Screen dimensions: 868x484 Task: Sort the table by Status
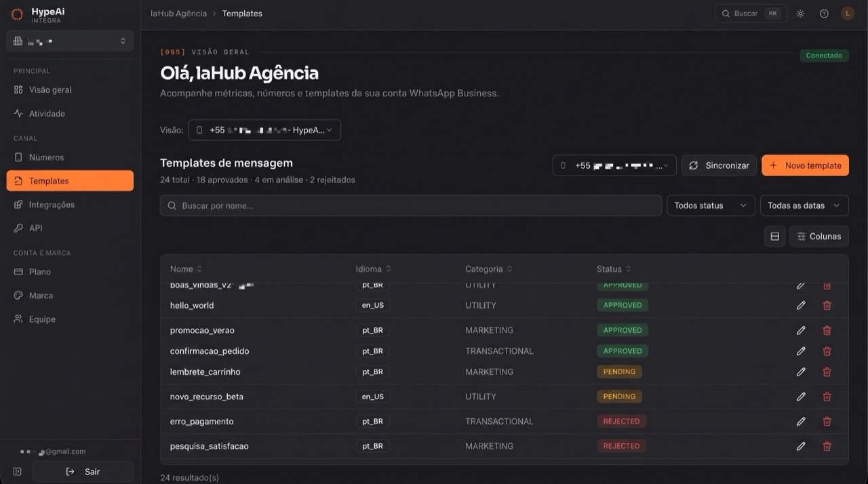(x=614, y=269)
